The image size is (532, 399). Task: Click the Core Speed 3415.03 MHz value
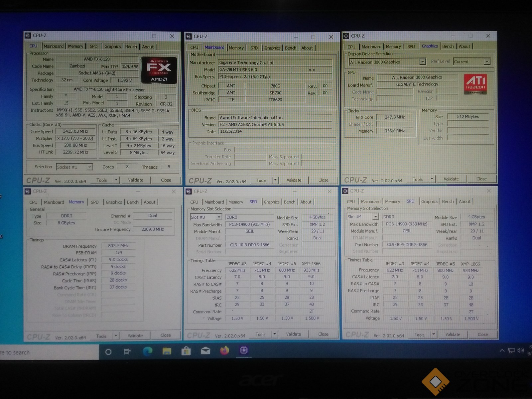(x=75, y=131)
